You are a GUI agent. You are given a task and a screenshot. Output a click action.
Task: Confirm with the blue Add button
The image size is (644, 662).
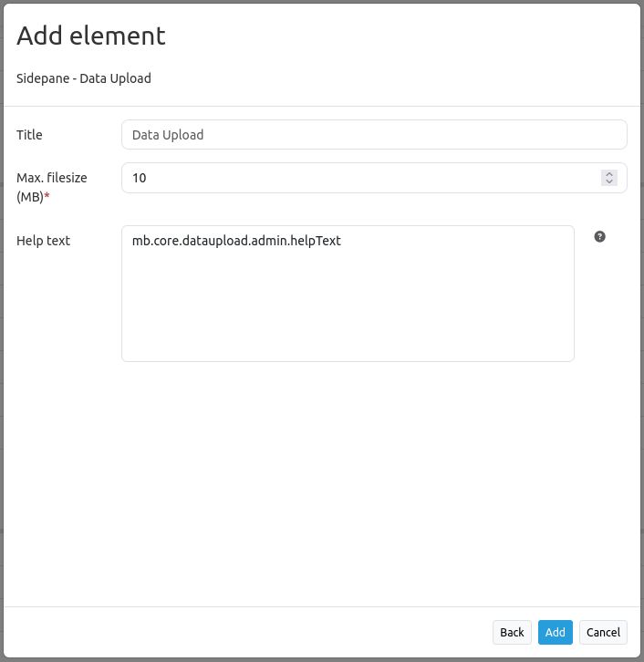click(x=556, y=632)
